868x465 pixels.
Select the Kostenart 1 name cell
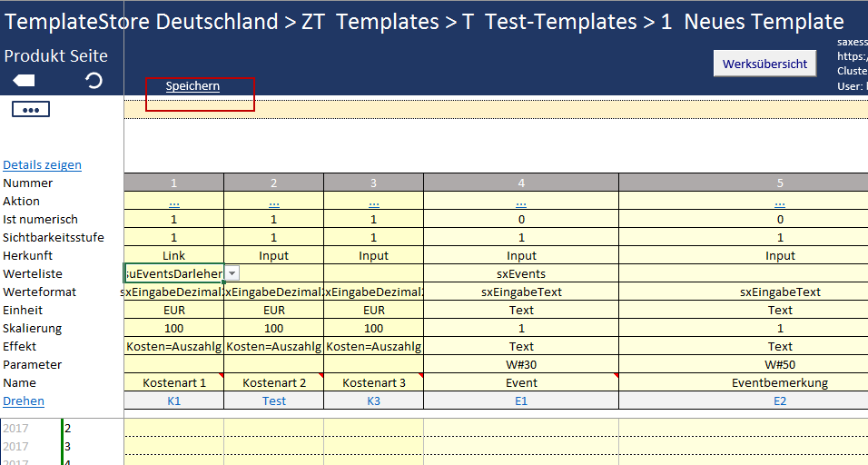(173, 383)
